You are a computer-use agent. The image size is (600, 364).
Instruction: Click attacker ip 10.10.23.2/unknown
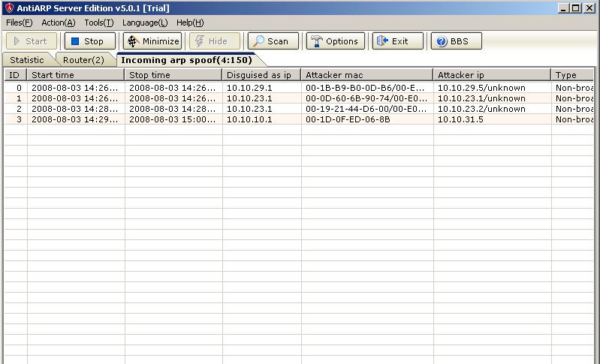[x=481, y=109]
